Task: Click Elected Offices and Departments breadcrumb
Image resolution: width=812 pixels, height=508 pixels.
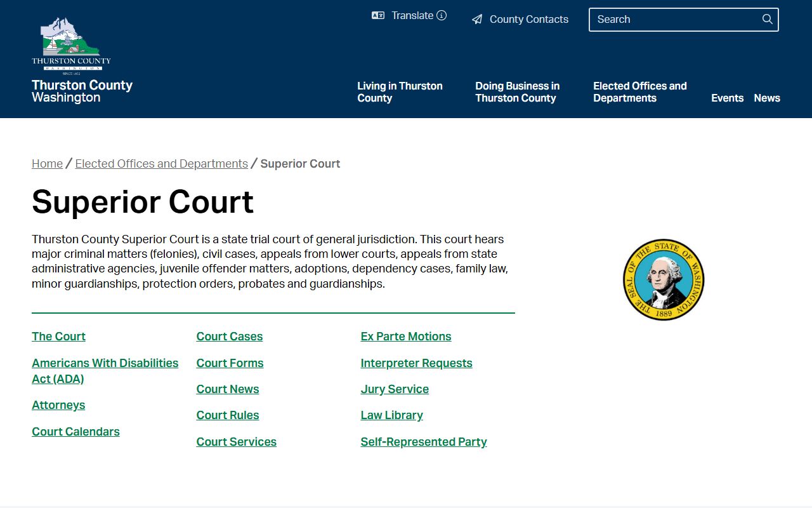Action: pyautogui.click(x=162, y=164)
